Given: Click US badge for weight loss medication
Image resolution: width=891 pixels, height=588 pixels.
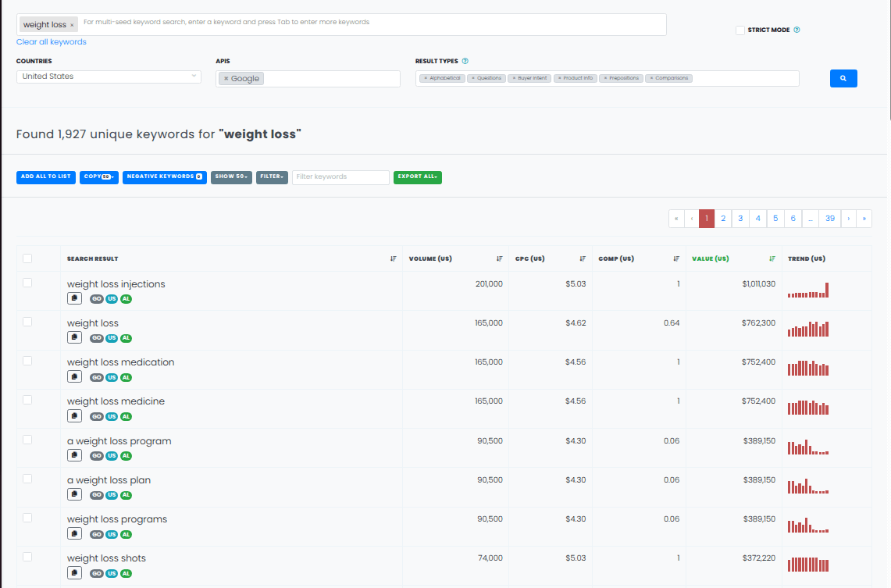Looking at the screenshot, I should 112,377.
